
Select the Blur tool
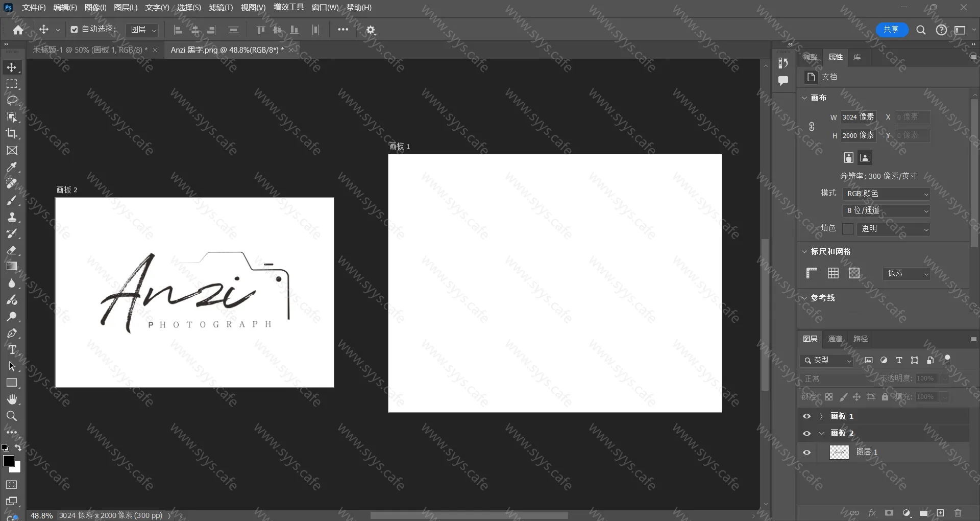click(12, 283)
